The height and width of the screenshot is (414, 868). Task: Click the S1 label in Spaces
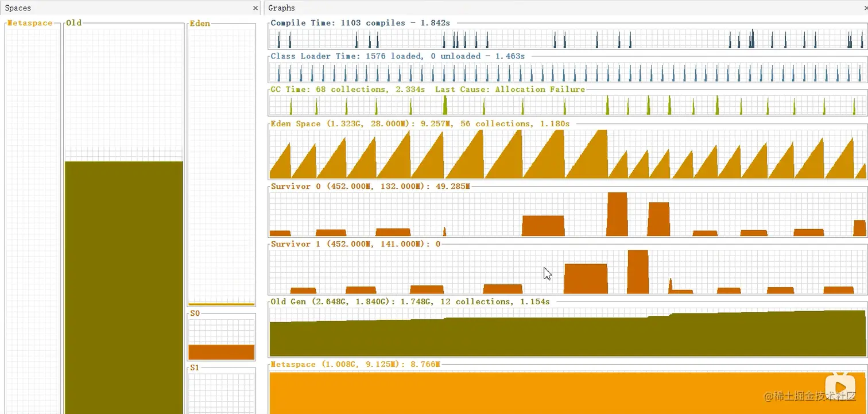(x=195, y=367)
